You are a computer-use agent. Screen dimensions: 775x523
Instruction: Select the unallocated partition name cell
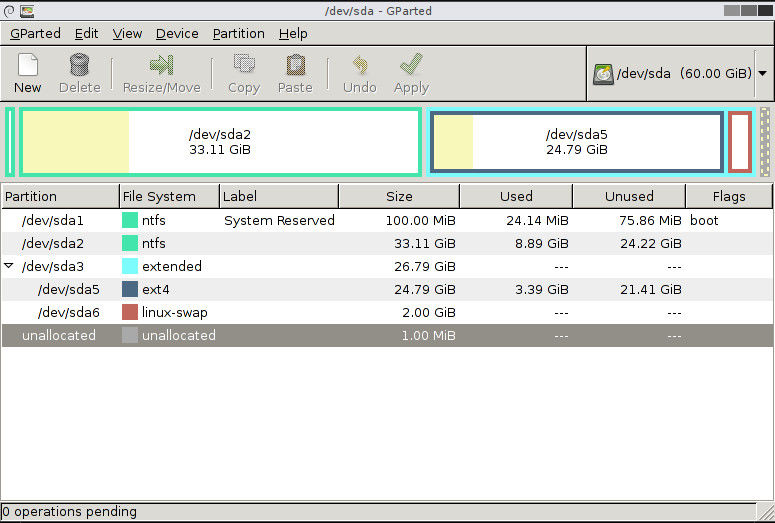pyautogui.click(x=59, y=335)
